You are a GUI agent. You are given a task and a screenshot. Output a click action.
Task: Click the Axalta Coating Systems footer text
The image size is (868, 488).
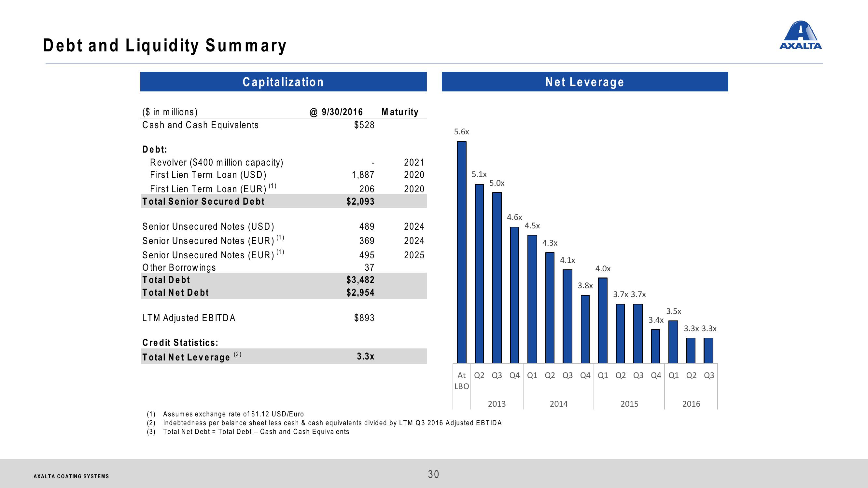tap(71, 476)
